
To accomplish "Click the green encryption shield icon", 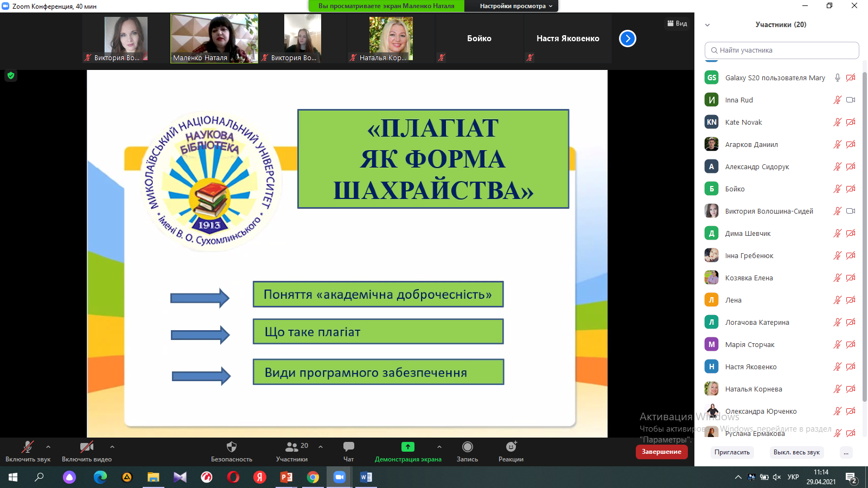I will [11, 76].
